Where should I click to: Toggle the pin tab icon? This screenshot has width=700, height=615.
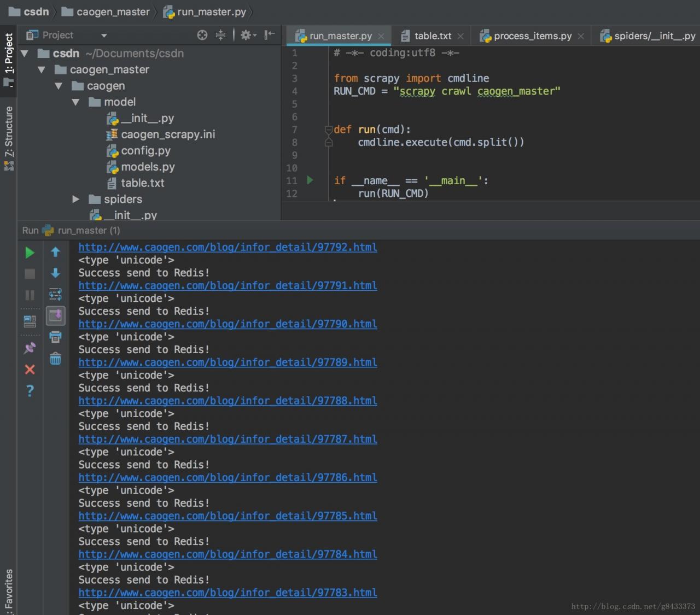click(x=30, y=348)
